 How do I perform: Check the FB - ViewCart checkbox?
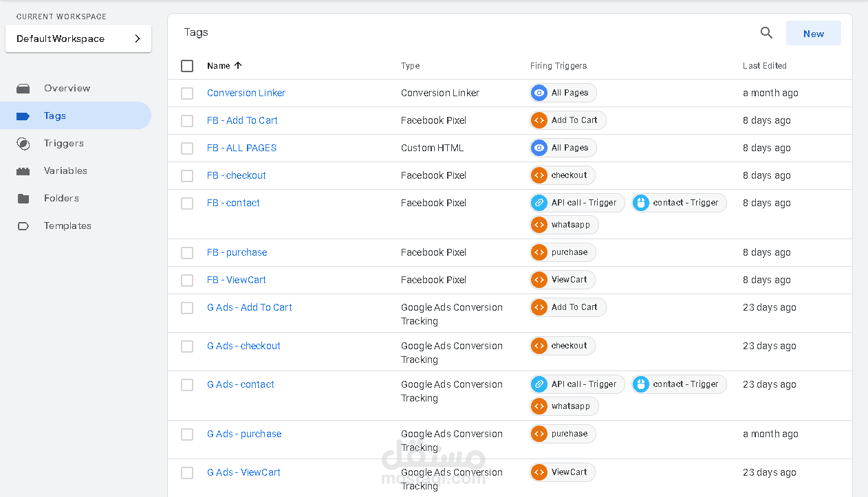coord(187,280)
